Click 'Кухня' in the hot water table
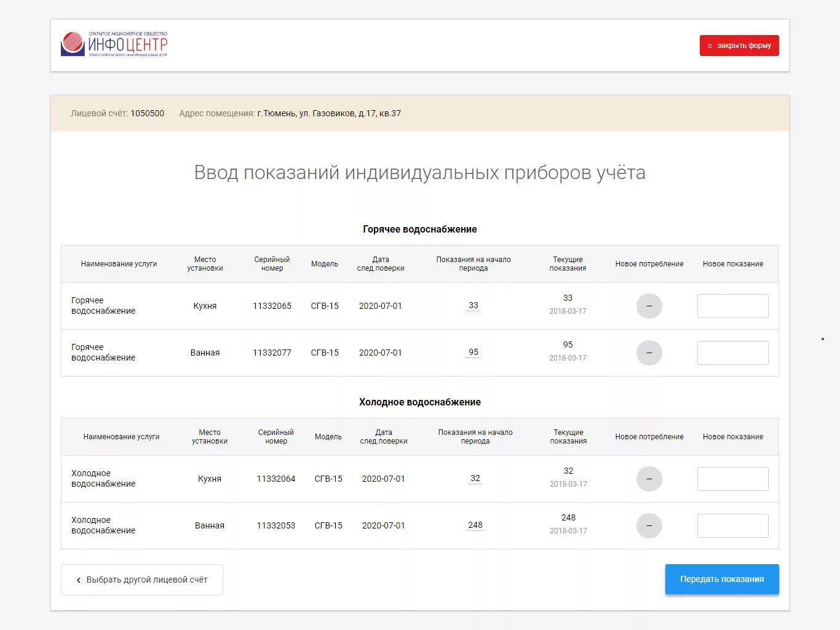This screenshot has width=840, height=630. point(205,306)
